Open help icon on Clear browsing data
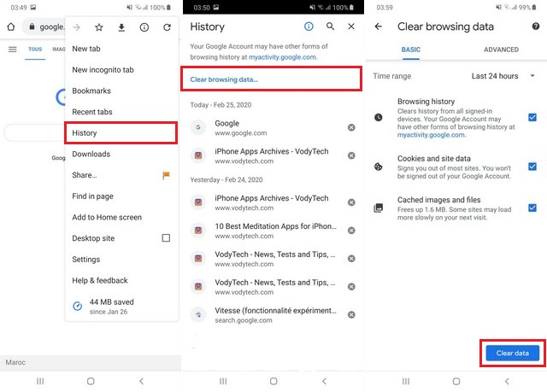Image resolution: width=547 pixels, height=392 pixels. pos(536,26)
